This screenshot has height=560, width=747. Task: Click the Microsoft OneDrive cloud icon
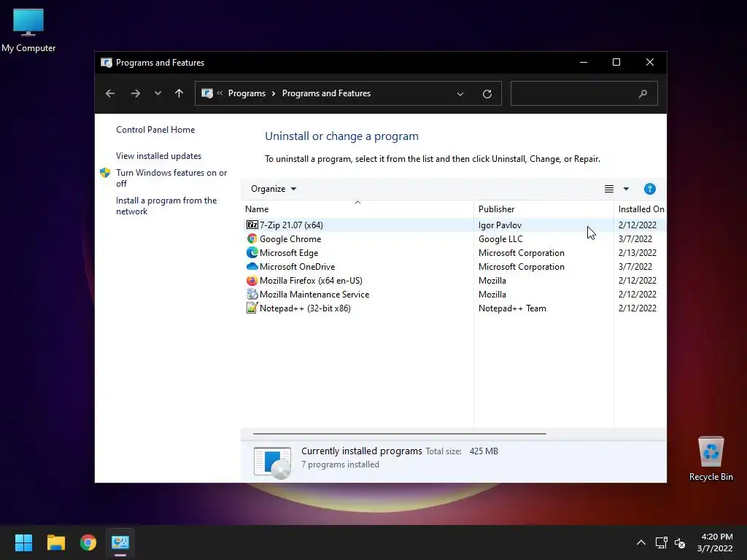pyautogui.click(x=252, y=266)
